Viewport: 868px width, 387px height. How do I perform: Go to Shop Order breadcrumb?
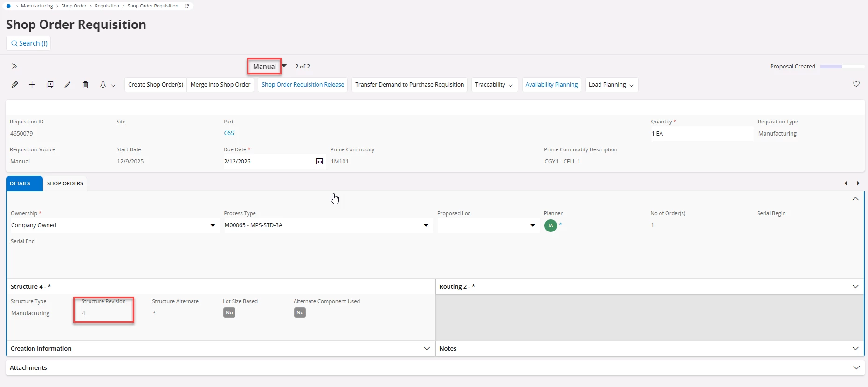[x=74, y=6]
